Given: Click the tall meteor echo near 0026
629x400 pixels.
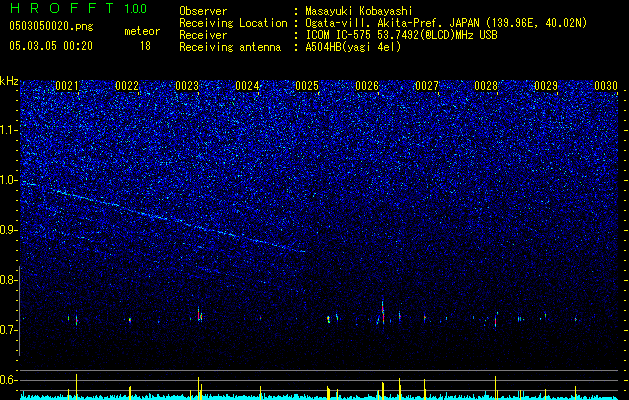Looking at the screenshot, I should pyautogui.click(x=383, y=312).
